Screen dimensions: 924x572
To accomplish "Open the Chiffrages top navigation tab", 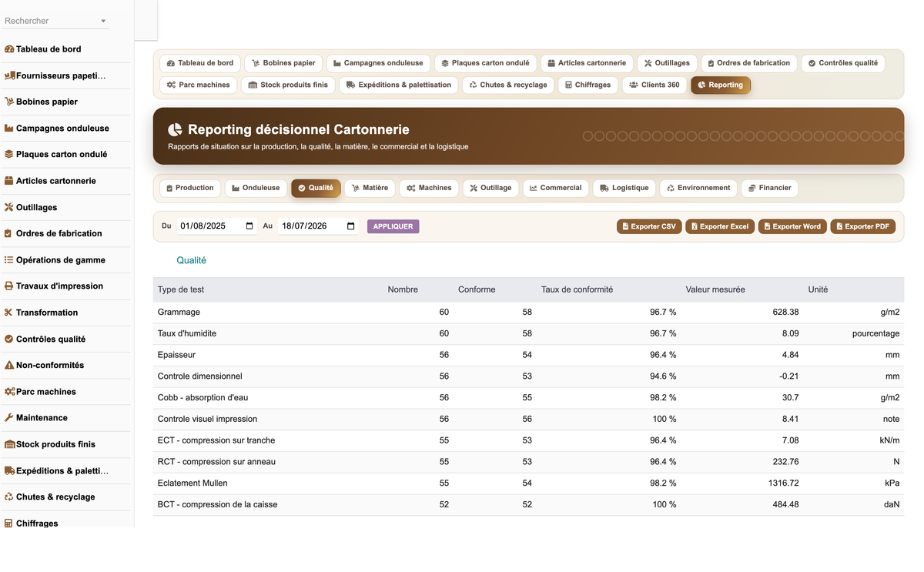I will (588, 85).
